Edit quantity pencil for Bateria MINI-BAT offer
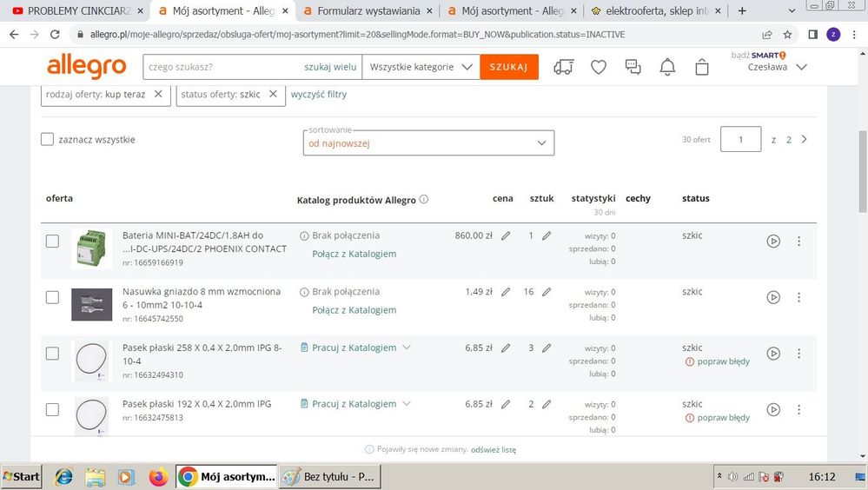Viewport: 868px width, 490px height. [547, 235]
